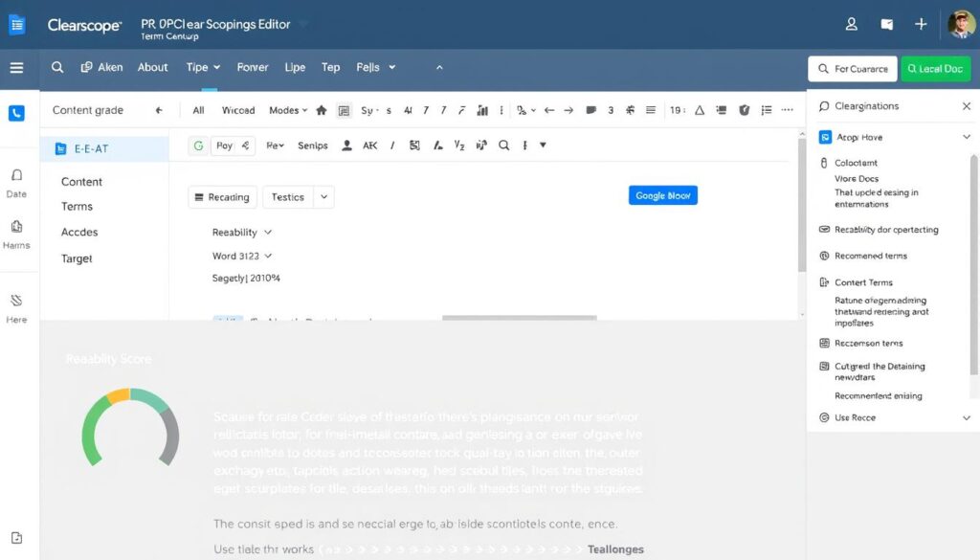
Task: Collapse the nav bar with up chevron
Action: (x=439, y=68)
